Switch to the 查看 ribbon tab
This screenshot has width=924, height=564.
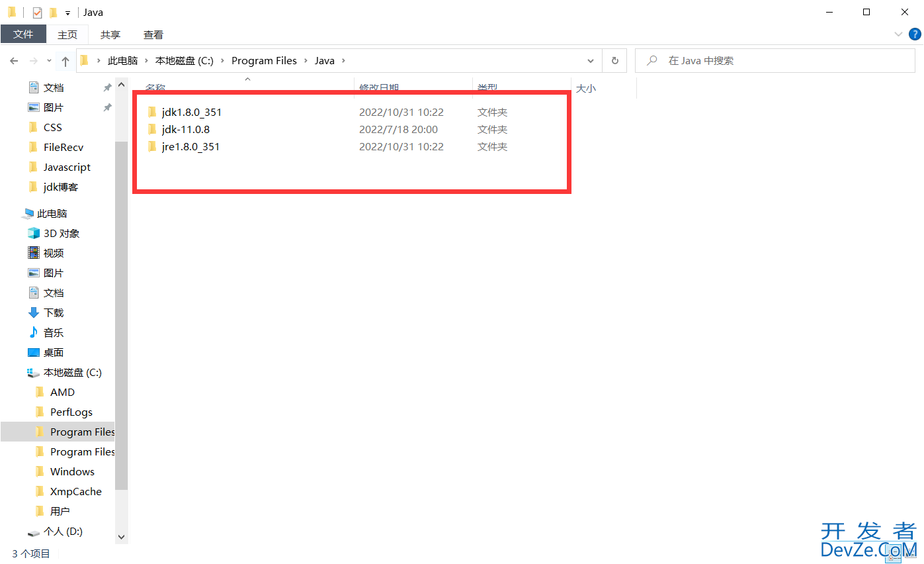[x=153, y=34]
